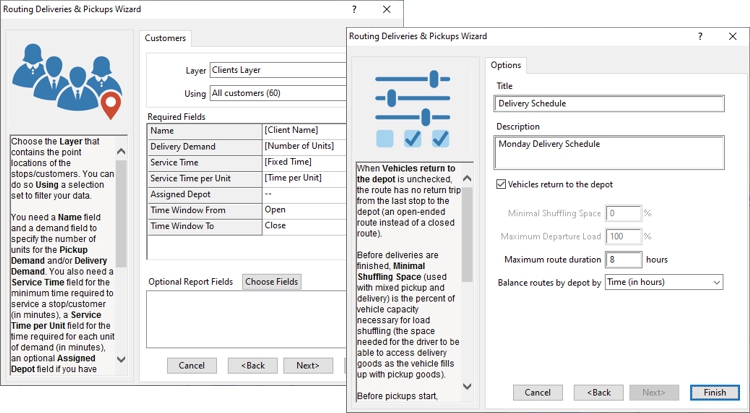The image size is (750, 413).
Task: Click the Choose Fields button
Action: 272,282
